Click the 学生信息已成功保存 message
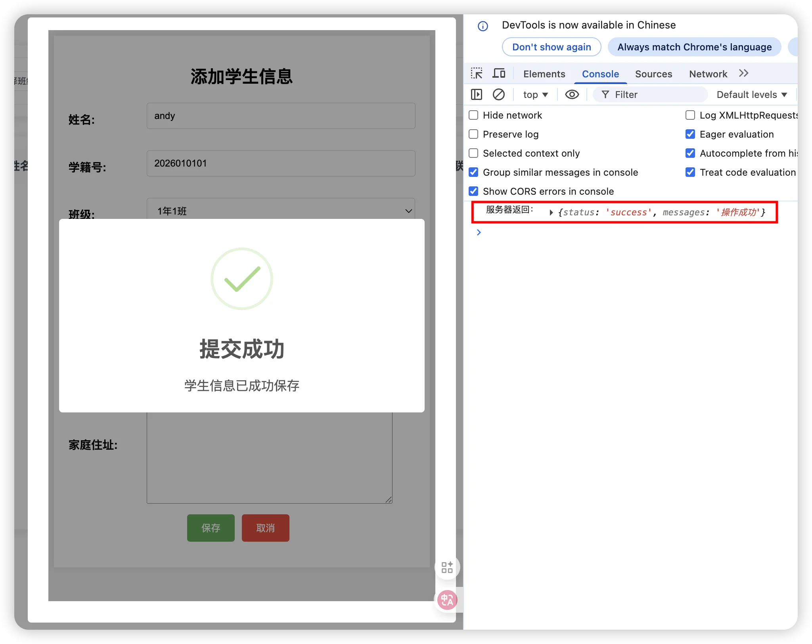812x644 pixels. 242,385
